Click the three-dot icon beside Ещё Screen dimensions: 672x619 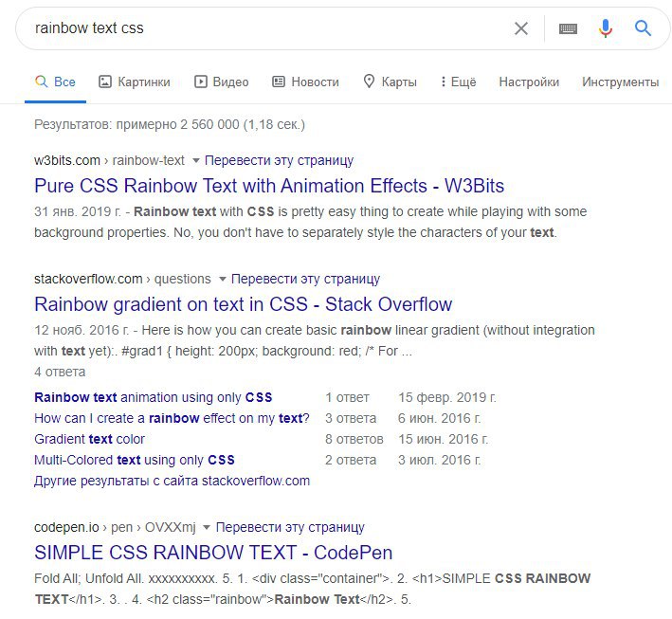(444, 82)
